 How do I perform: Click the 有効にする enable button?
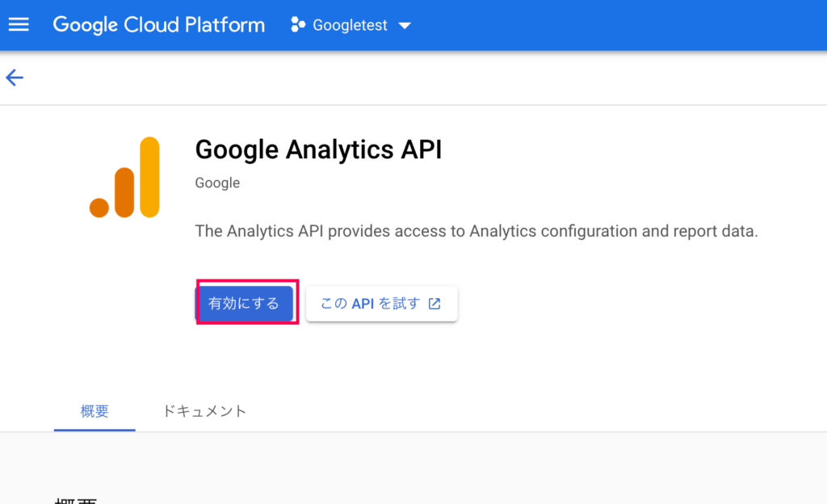(x=244, y=303)
